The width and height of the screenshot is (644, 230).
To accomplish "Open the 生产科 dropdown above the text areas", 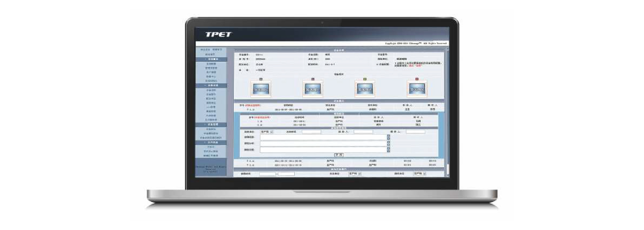I will click(267, 132).
